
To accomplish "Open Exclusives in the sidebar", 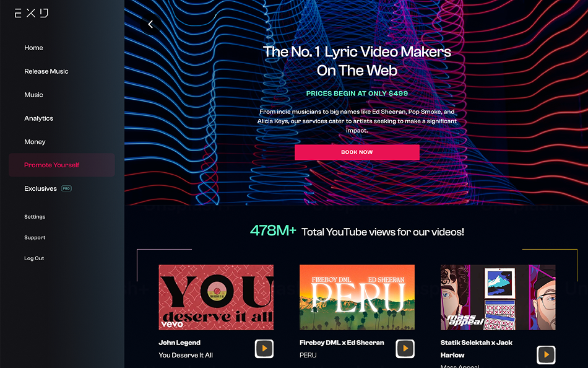I will point(40,188).
